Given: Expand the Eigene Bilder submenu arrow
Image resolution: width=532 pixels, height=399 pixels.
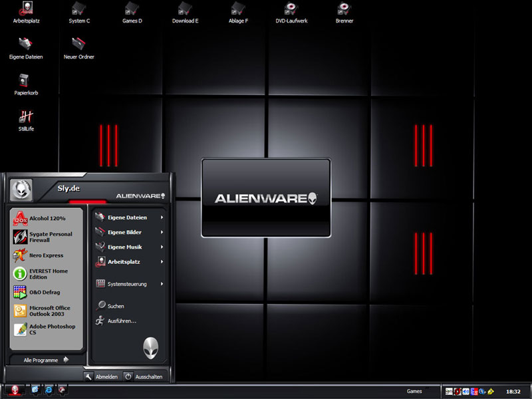Looking at the screenshot, I should coord(162,232).
